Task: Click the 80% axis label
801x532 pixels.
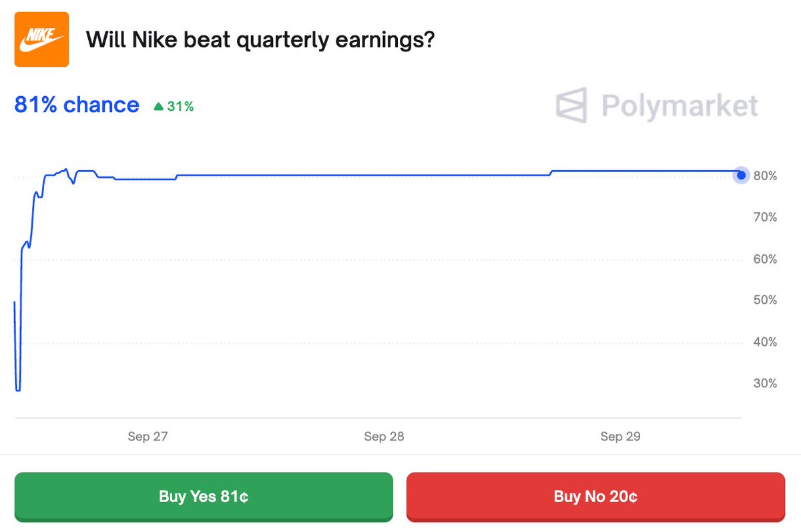Action: click(x=765, y=176)
